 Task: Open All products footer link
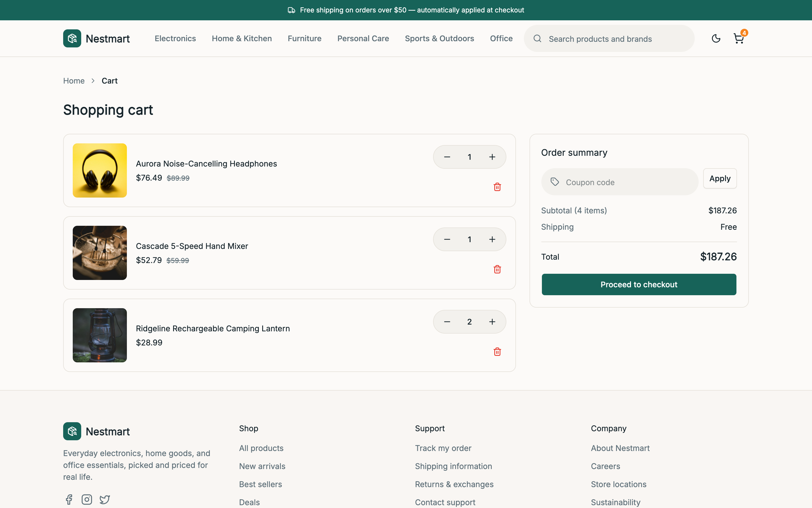tap(261, 448)
